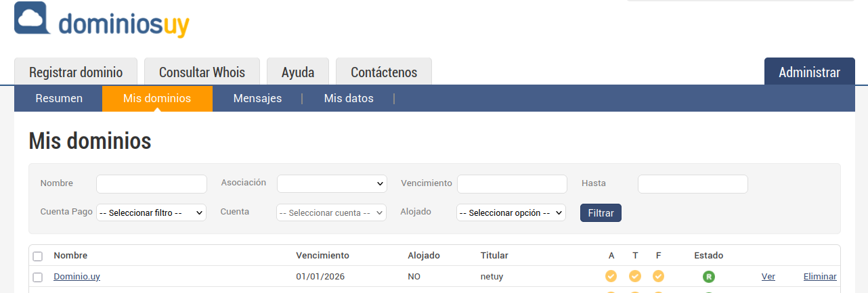
Task: Click the A status checkmark for Dominio.uy
Action: pyautogui.click(x=611, y=276)
